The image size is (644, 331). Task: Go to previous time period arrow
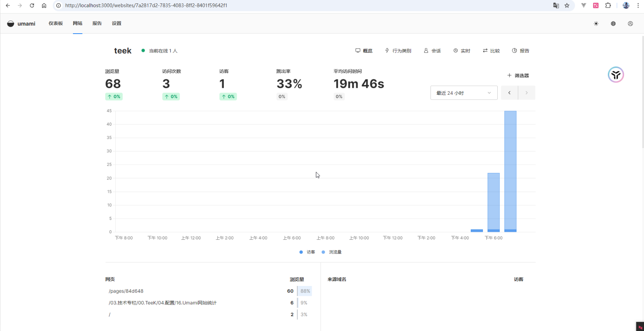coord(509,93)
